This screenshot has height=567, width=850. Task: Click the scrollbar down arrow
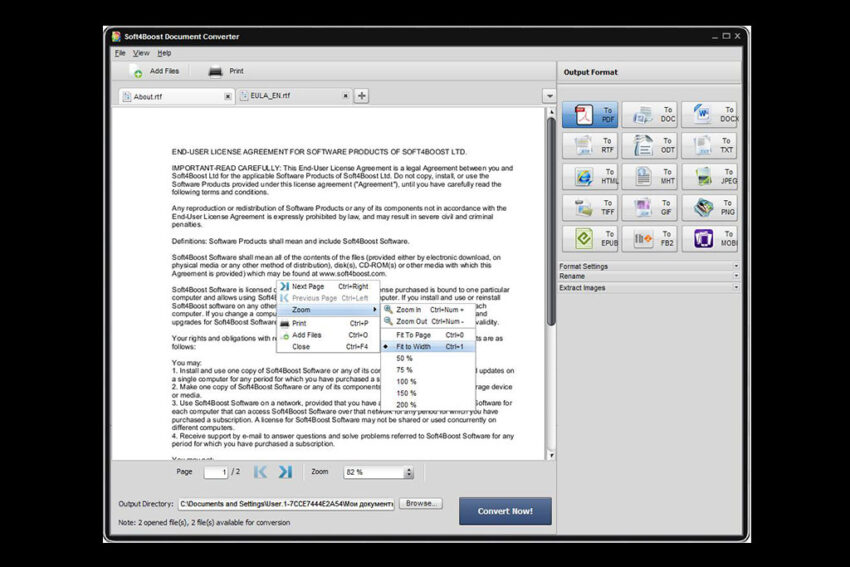coord(551,455)
